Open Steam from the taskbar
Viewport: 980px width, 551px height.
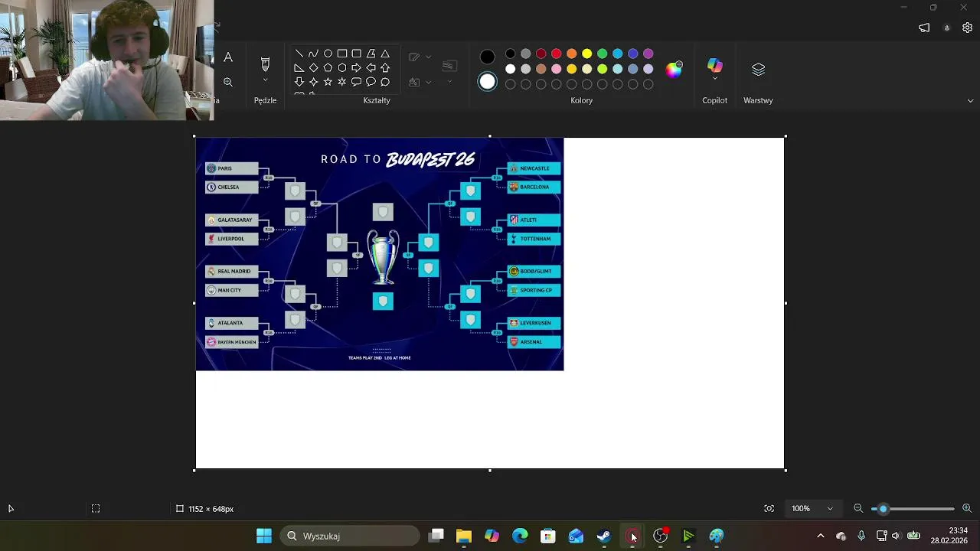point(604,536)
